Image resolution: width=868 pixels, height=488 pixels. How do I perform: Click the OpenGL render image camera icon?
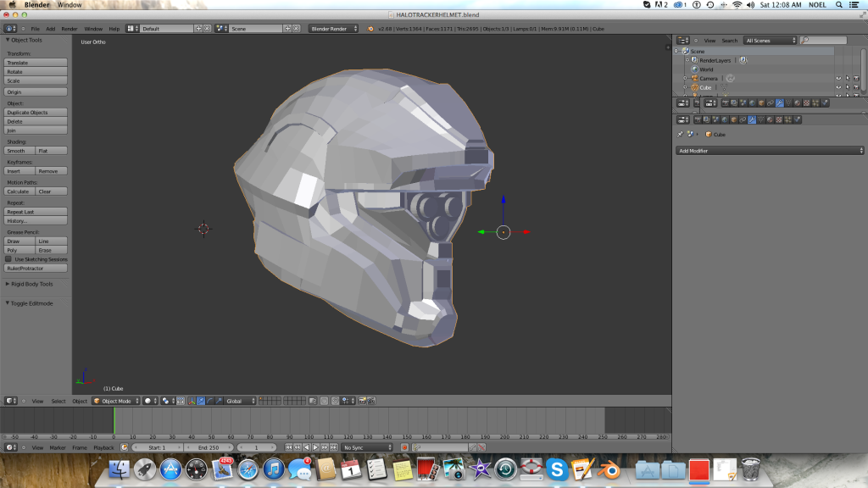363,401
